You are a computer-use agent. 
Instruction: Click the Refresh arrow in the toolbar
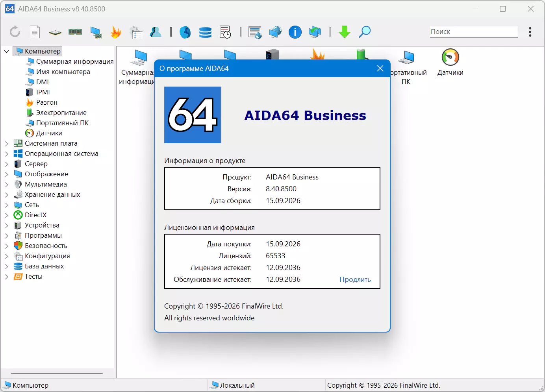[15, 31]
